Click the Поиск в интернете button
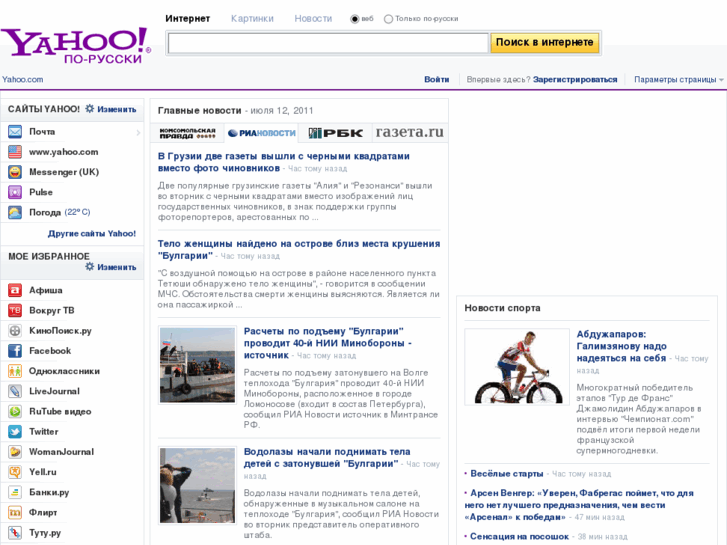Viewport: 727px width, 545px height. point(545,43)
